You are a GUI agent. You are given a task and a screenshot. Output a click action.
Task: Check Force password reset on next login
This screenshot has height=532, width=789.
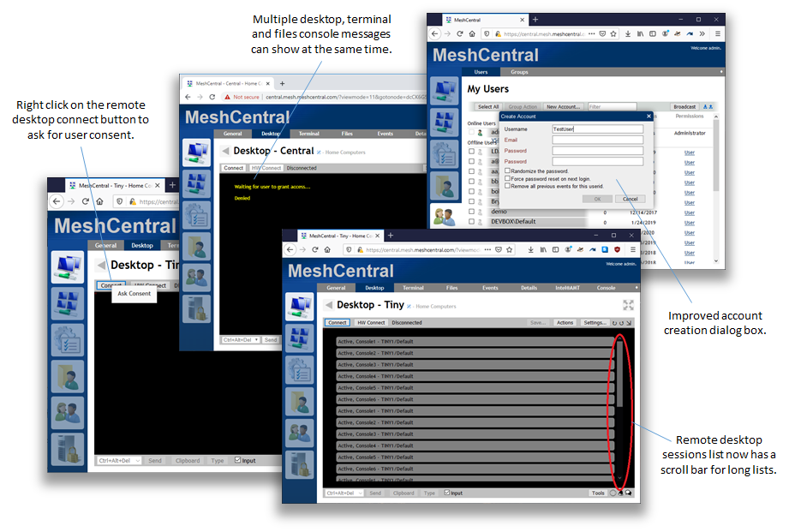click(507, 178)
